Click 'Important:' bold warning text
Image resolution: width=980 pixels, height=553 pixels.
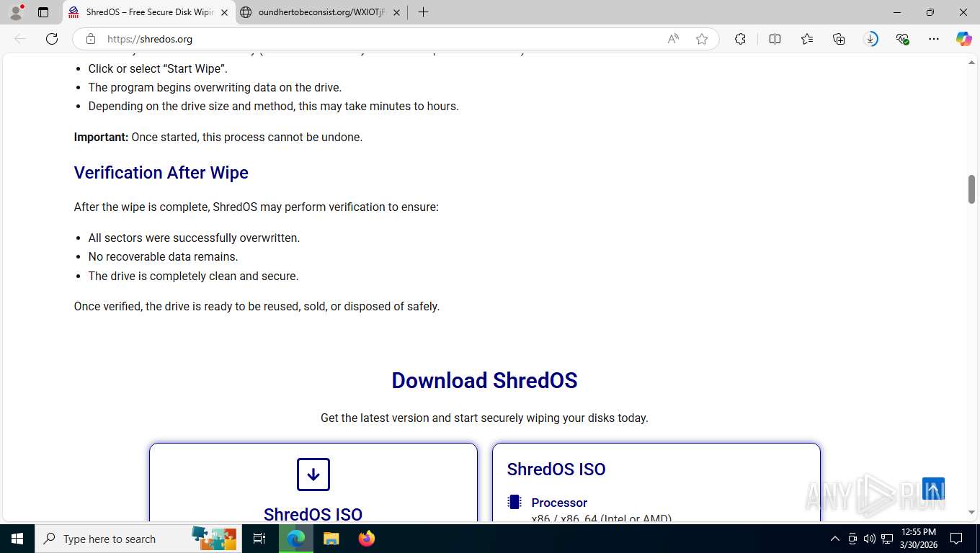pyautogui.click(x=101, y=137)
